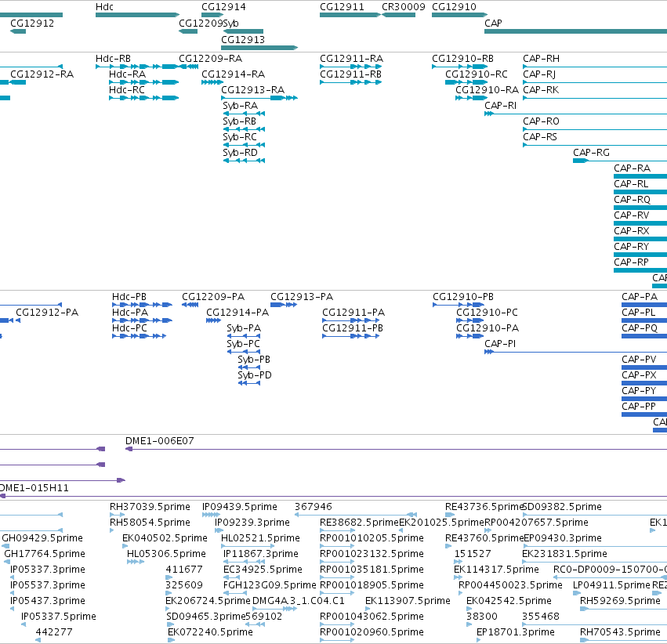Click EST EK114317.5prime
This screenshot has width=667, height=644.
coord(459,577)
